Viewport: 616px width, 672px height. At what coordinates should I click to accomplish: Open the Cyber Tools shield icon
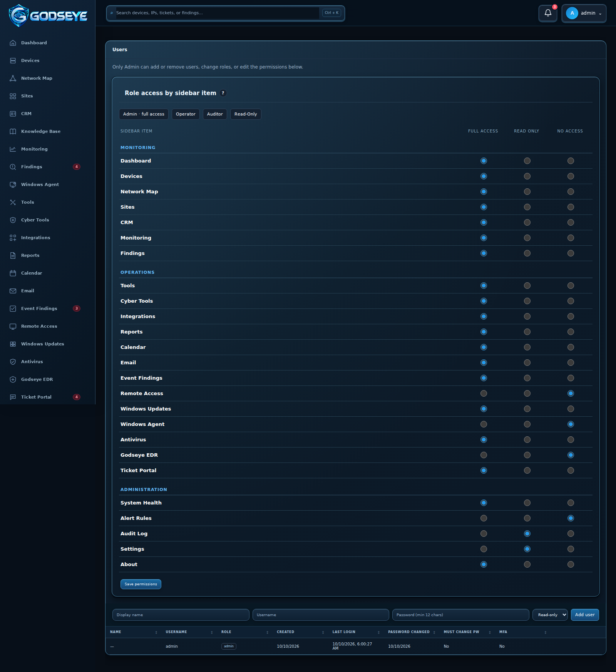(13, 220)
